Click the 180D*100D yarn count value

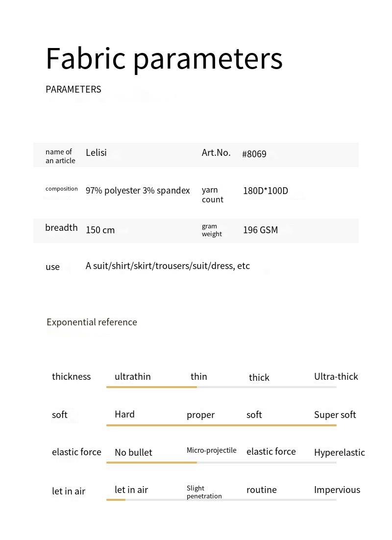[265, 191]
